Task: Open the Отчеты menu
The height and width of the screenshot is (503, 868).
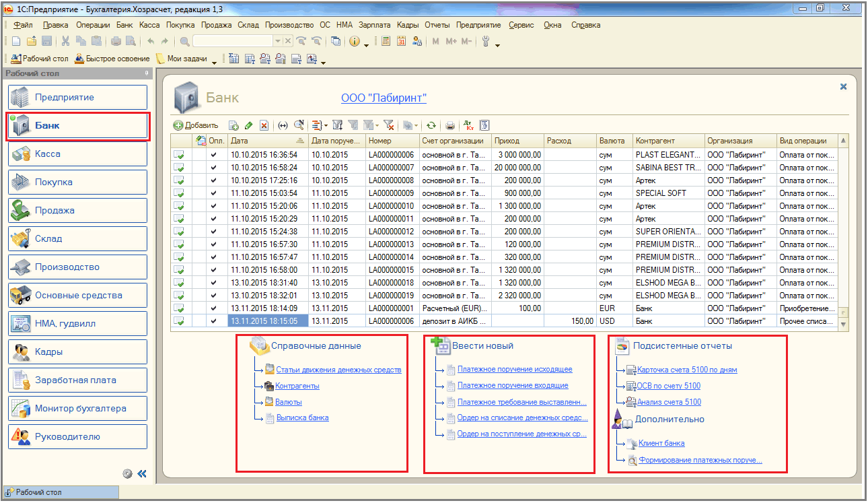Action: [x=437, y=25]
